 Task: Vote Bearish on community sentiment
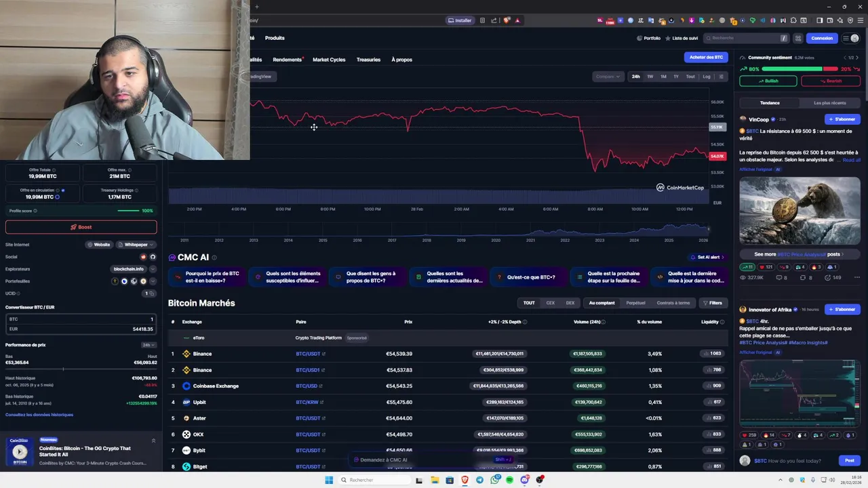(831, 81)
